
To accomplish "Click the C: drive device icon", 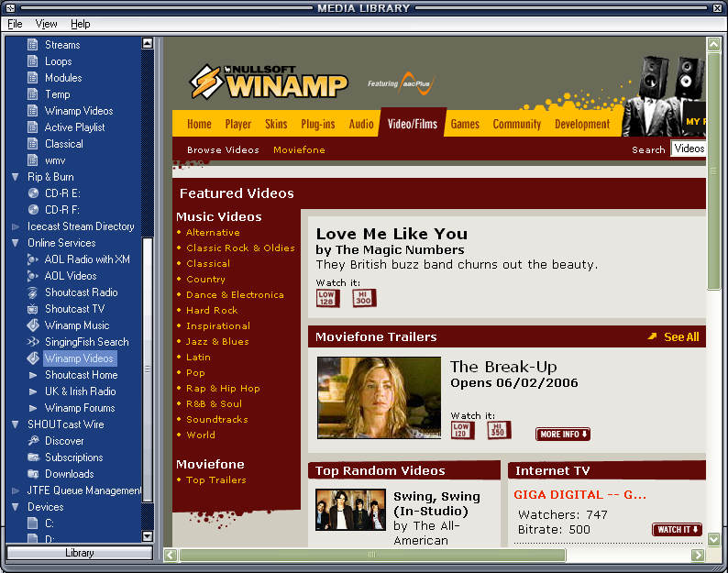I will click(x=32, y=523).
